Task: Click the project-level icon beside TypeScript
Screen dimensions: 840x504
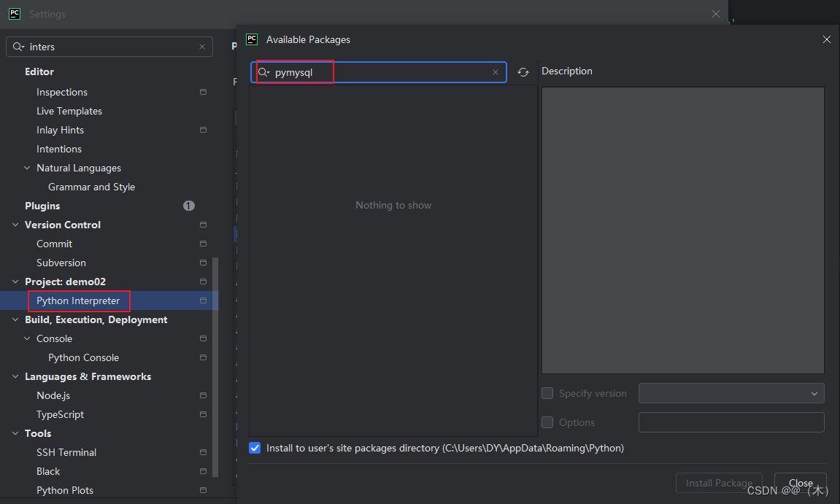Action: [203, 414]
